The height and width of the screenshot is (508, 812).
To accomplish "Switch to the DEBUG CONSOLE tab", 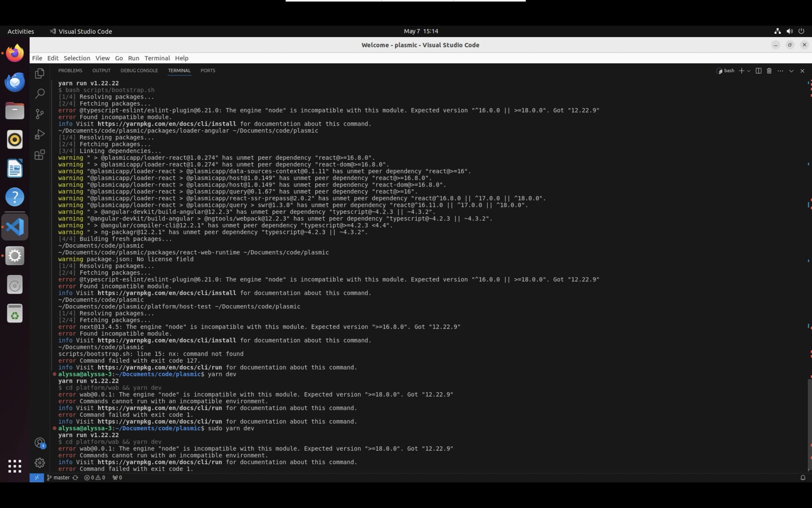I will point(139,71).
